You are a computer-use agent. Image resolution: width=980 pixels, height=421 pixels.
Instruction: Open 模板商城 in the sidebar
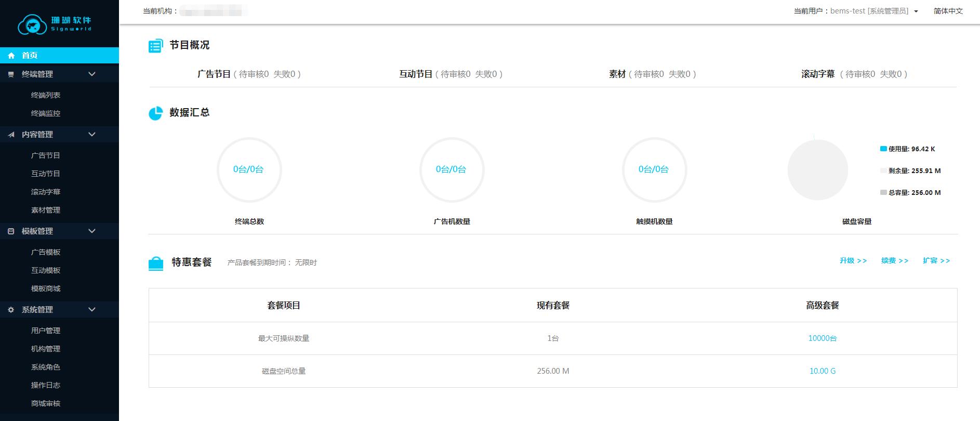[x=46, y=288]
